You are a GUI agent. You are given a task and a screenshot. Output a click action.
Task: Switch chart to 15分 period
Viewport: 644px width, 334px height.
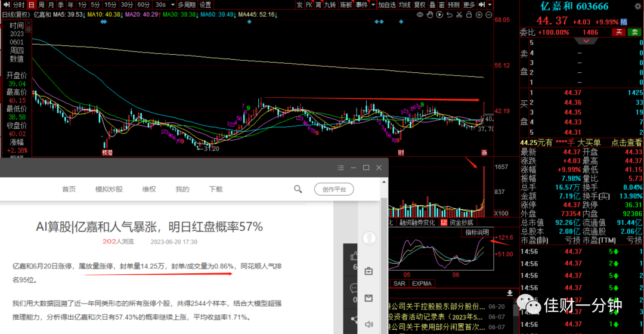(110, 5)
